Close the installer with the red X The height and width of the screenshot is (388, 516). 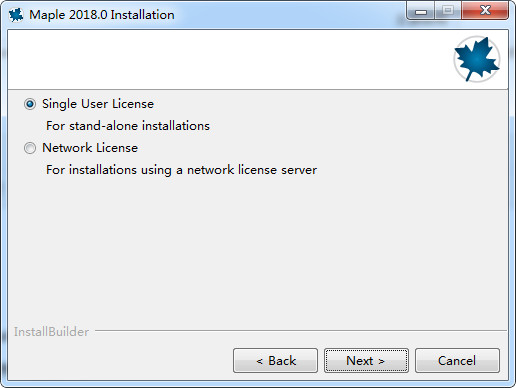(485, 11)
